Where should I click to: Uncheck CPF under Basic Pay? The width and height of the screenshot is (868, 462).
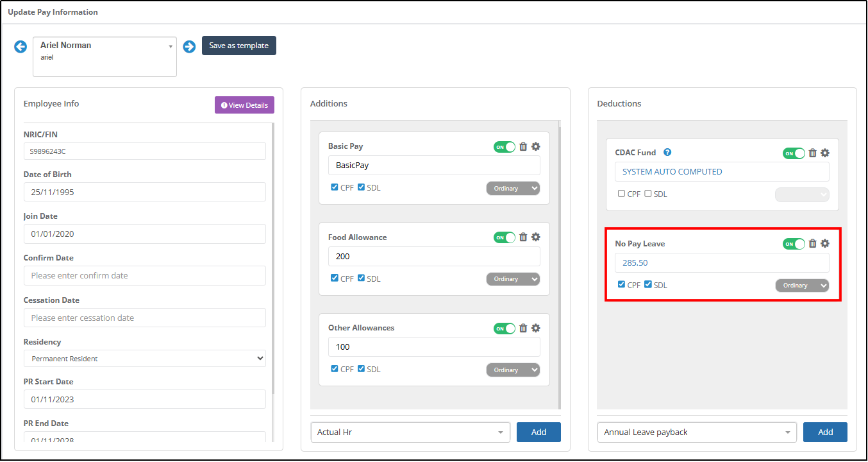point(335,187)
